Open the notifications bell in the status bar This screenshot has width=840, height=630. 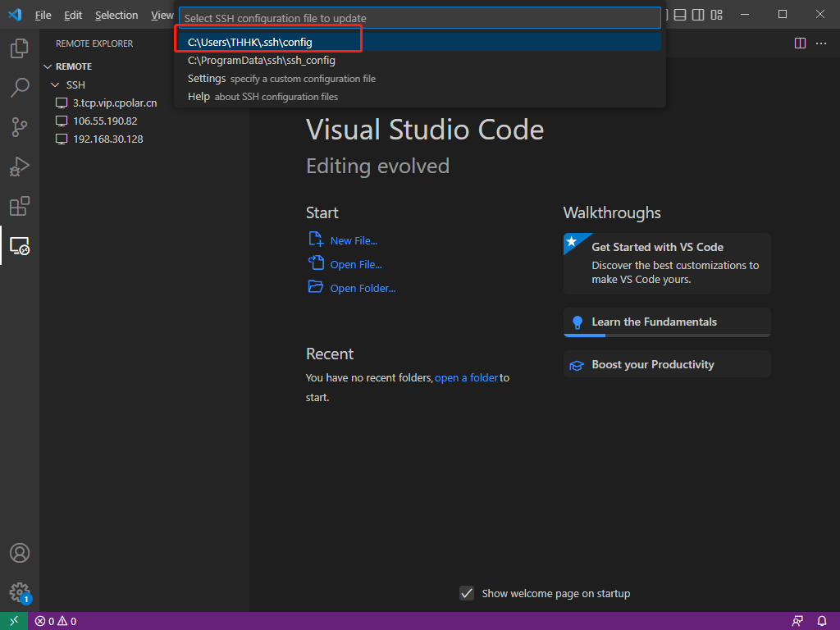point(821,621)
